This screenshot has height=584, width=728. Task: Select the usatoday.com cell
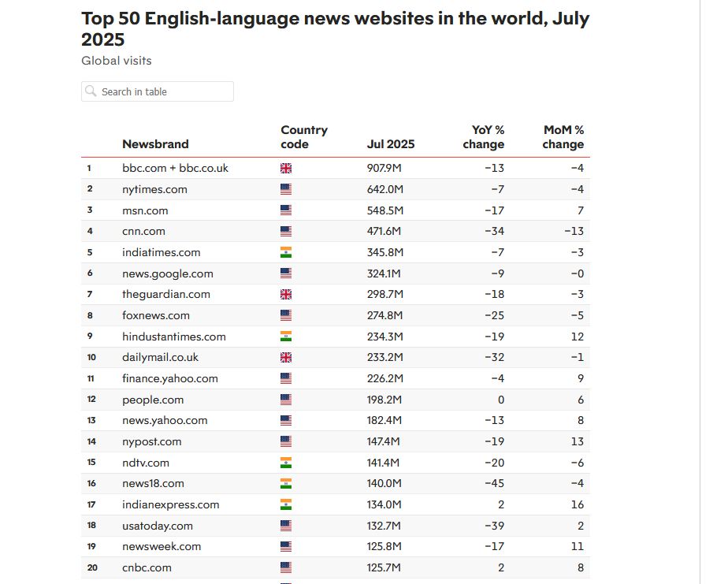158,526
